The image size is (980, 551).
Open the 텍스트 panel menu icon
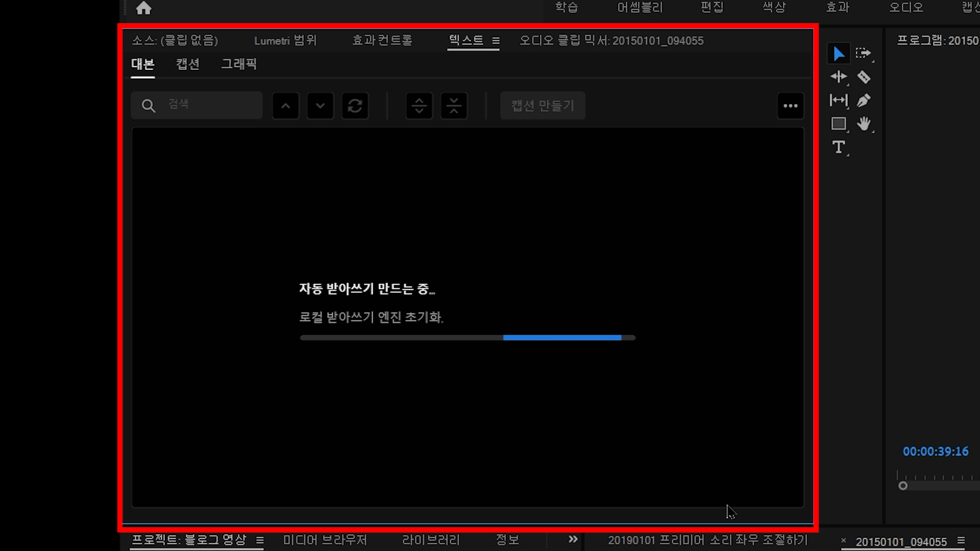coord(496,41)
